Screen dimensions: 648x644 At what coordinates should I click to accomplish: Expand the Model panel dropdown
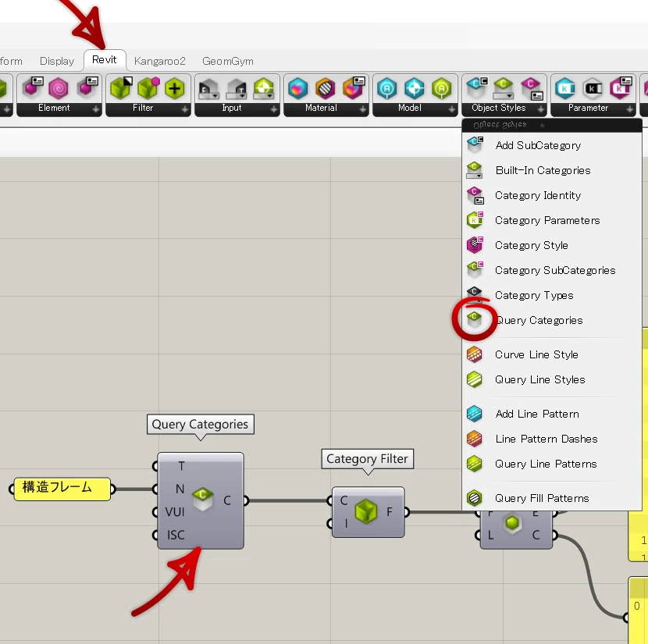click(452, 109)
